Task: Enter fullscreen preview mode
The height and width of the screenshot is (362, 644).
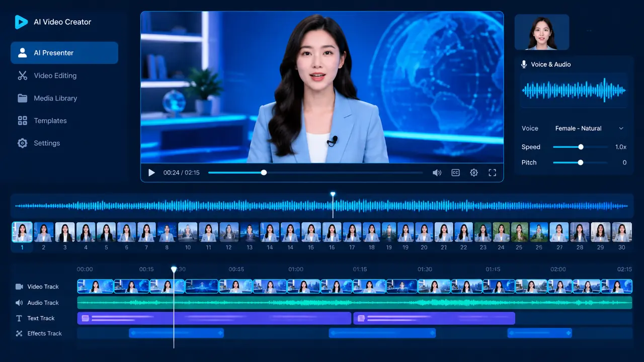Action: (x=493, y=172)
